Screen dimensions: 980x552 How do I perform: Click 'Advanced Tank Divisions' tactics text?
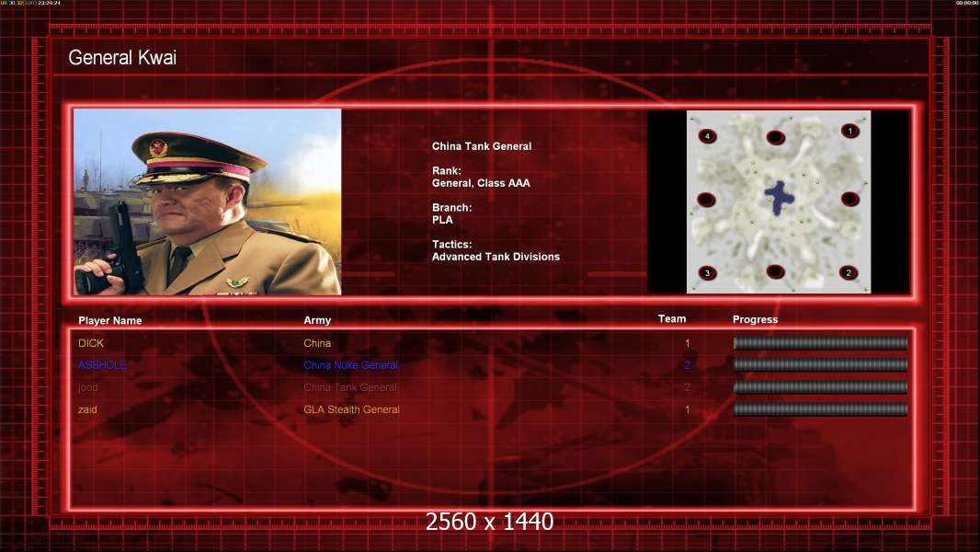pyautogui.click(x=496, y=257)
